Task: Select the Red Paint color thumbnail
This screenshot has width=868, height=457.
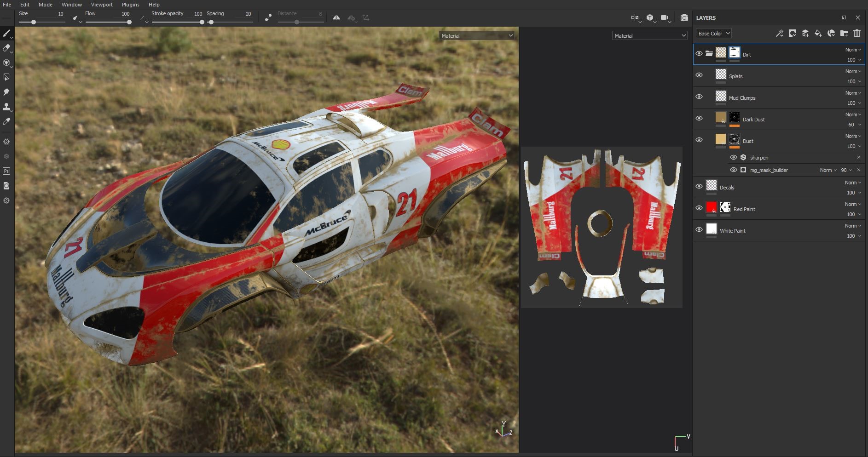Action: 712,207
